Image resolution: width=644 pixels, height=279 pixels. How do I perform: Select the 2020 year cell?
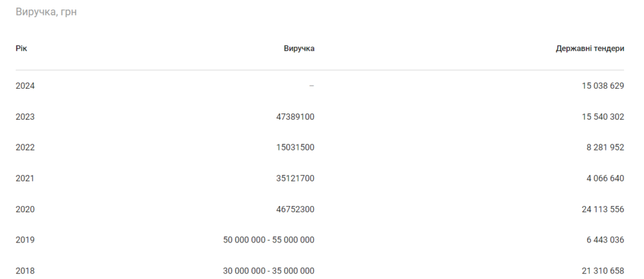[25, 209]
